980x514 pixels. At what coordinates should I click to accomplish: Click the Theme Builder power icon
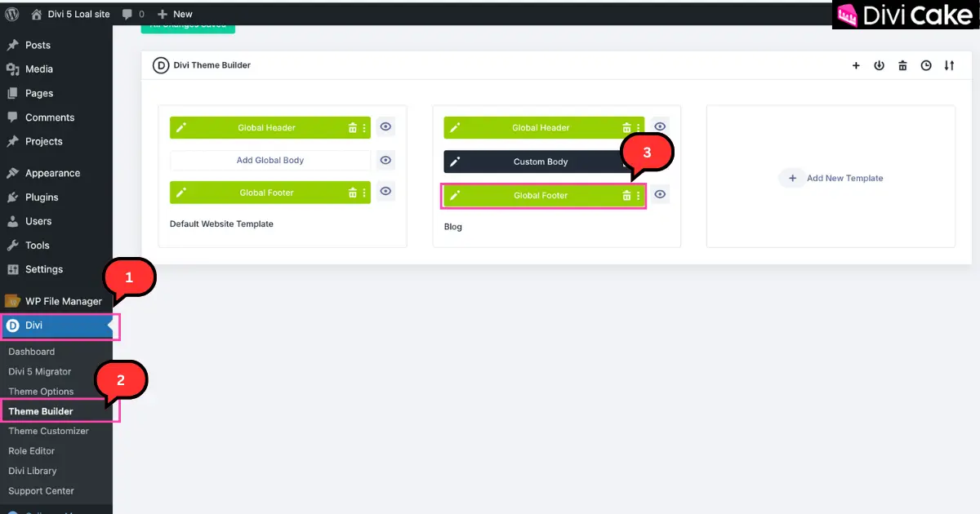coord(879,65)
